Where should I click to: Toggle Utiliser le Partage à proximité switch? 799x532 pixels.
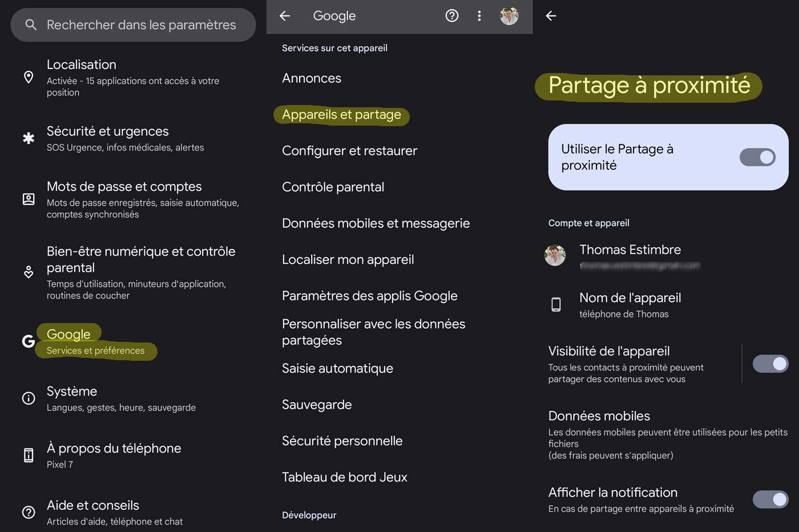point(757,157)
